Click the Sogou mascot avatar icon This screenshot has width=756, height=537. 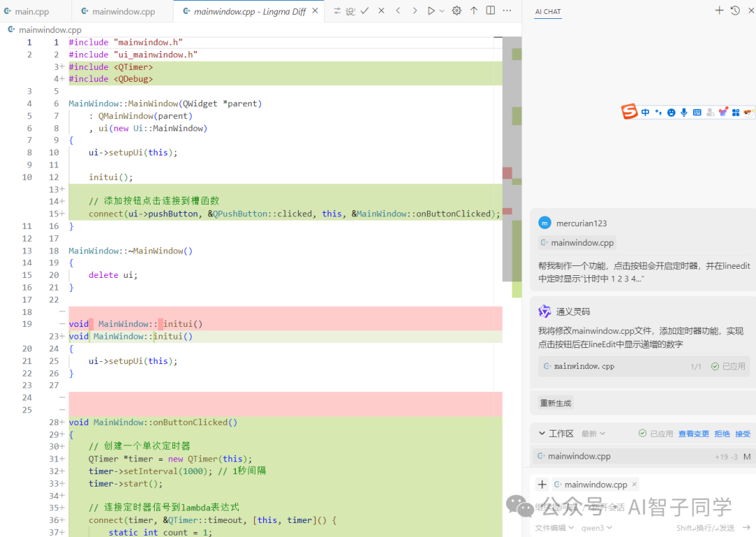pyautogui.click(x=748, y=112)
